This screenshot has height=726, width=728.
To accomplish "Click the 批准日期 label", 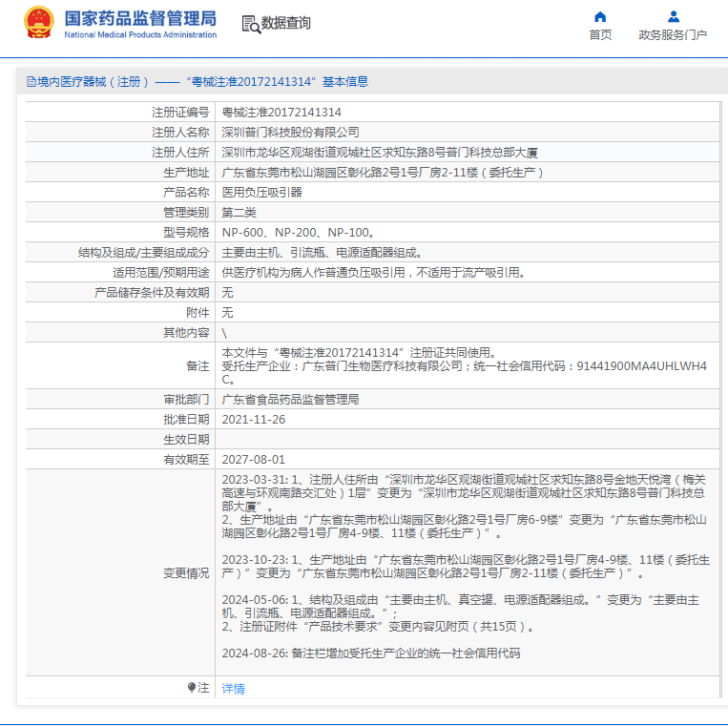I will click(186, 420).
